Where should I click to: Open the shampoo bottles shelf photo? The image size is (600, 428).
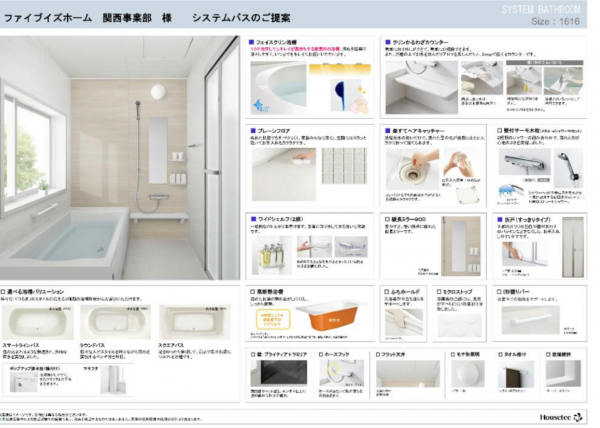pyautogui.click(x=272, y=254)
